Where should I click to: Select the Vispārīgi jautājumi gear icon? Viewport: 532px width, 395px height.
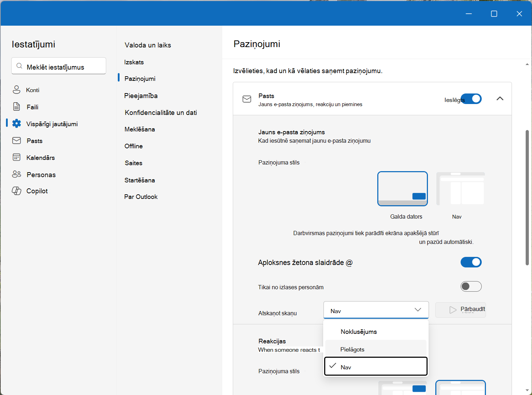(17, 123)
